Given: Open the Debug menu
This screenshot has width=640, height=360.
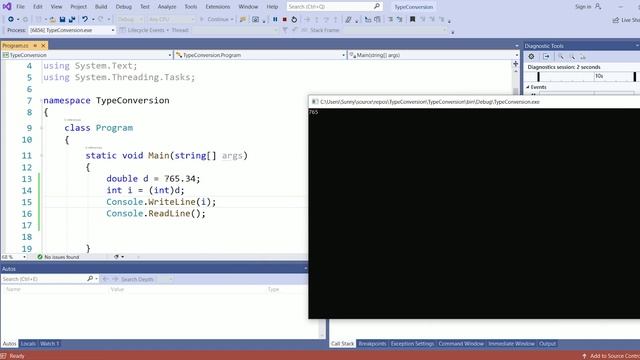Looking at the screenshot, I should 123,7.
